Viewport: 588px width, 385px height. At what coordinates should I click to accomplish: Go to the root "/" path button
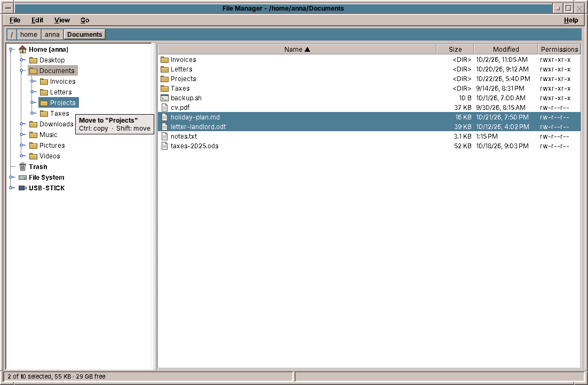12,35
